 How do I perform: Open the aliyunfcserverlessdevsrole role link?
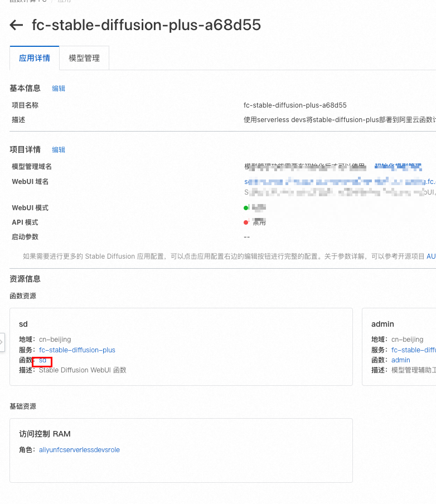coord(79,450)
